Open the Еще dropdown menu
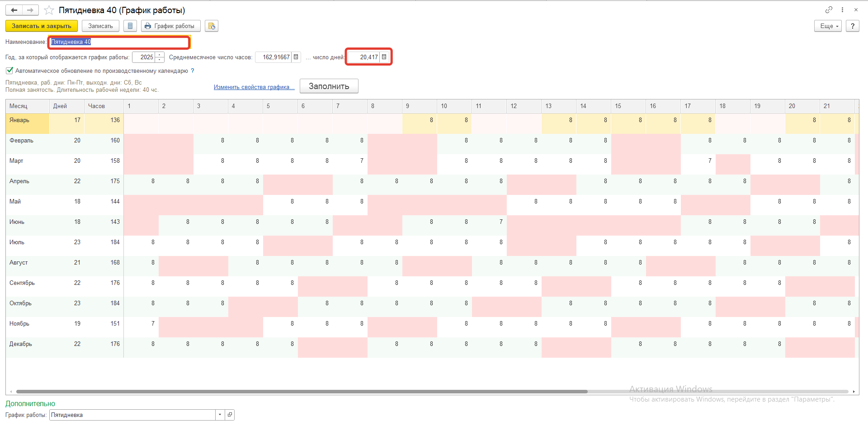The width and height of the screenshot is (868, 426). [828, 26]
